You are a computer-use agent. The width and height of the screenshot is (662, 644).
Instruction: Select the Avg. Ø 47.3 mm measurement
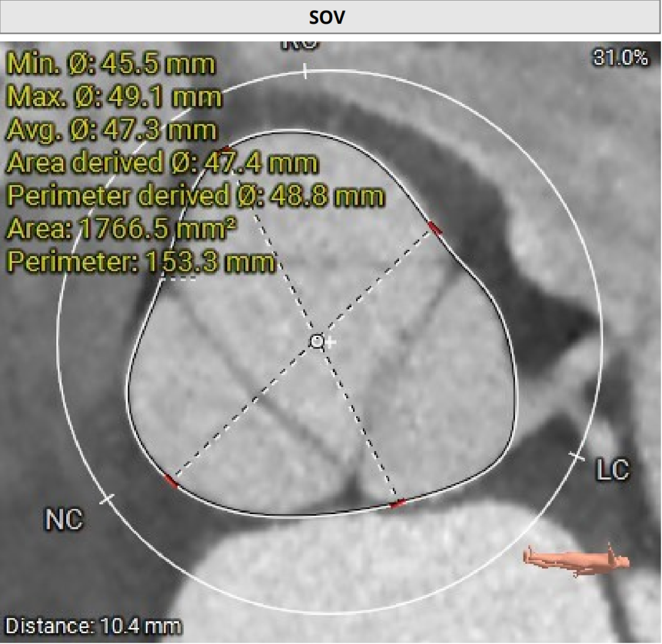(112, 130)
